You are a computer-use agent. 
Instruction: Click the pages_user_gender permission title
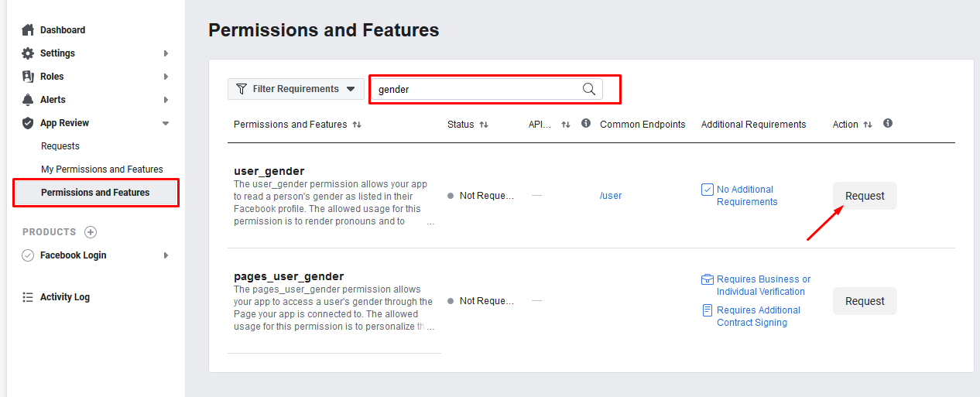pos(289,276)
